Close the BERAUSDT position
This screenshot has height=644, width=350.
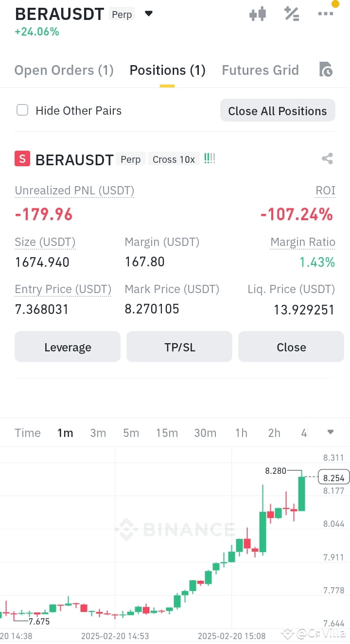coord(291,347)
